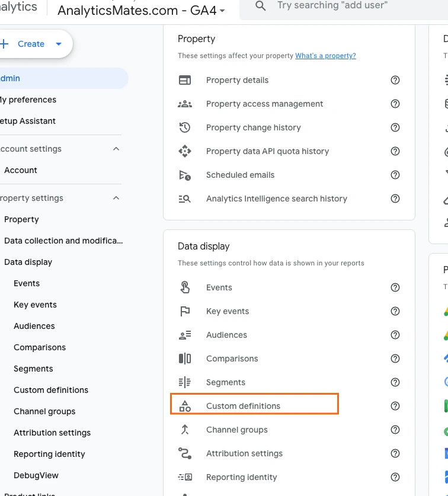448x496 pixels.
Task: Open help for Analytics Intelligence search history
Action: click(x=395, y=199)
